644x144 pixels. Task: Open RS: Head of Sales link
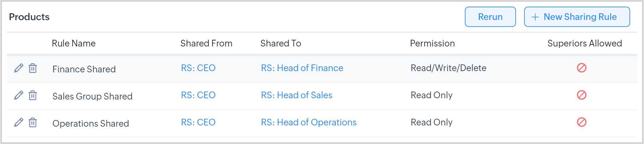coord(296,95)
